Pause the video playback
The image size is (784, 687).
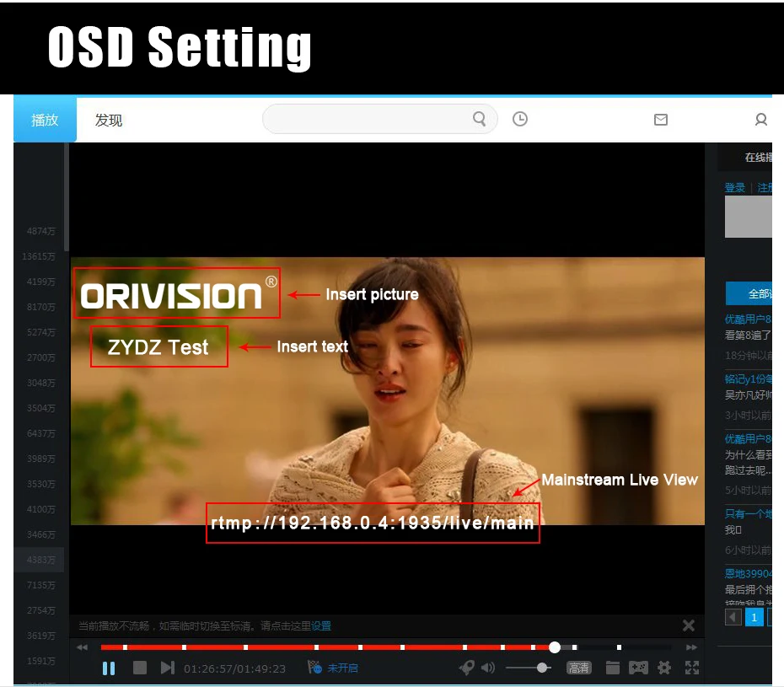pyautogui.click(x=109, y=668)
